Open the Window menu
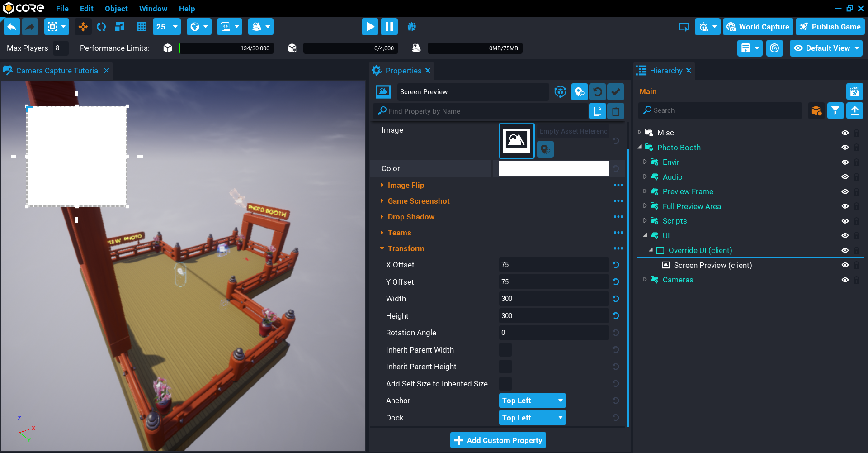Viewport: 868px width, 453px height. click(153, 9)
